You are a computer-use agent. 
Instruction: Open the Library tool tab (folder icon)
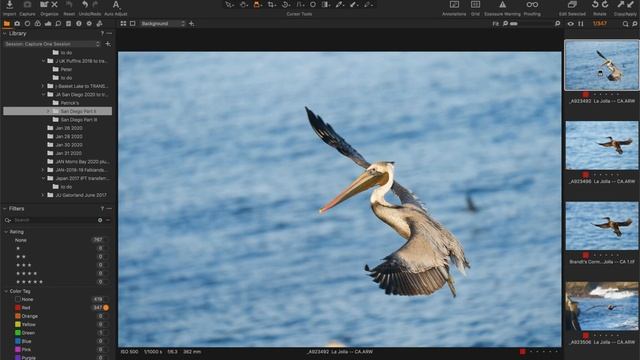click(x=7, y=24)
